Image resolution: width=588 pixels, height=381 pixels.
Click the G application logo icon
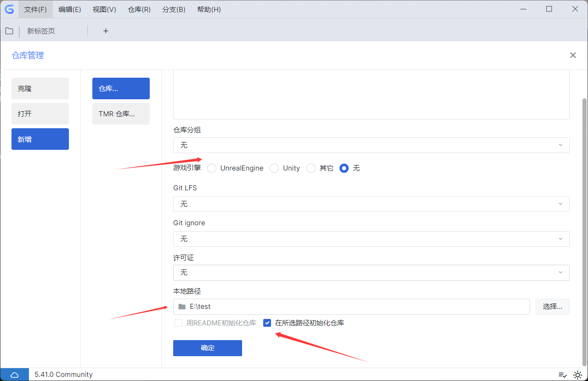9,9
